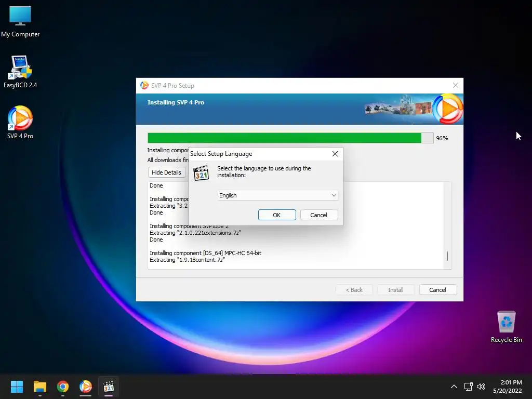Open the Windows Start menu

17,387
